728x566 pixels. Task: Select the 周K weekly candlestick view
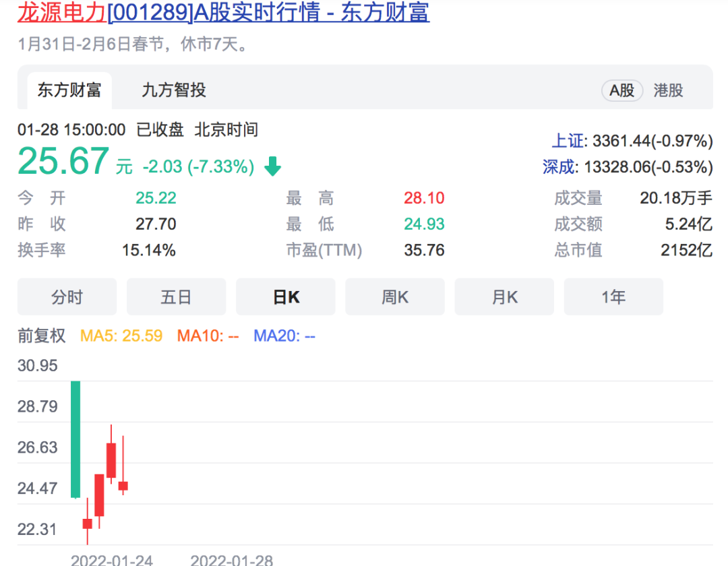pos(395,297)
